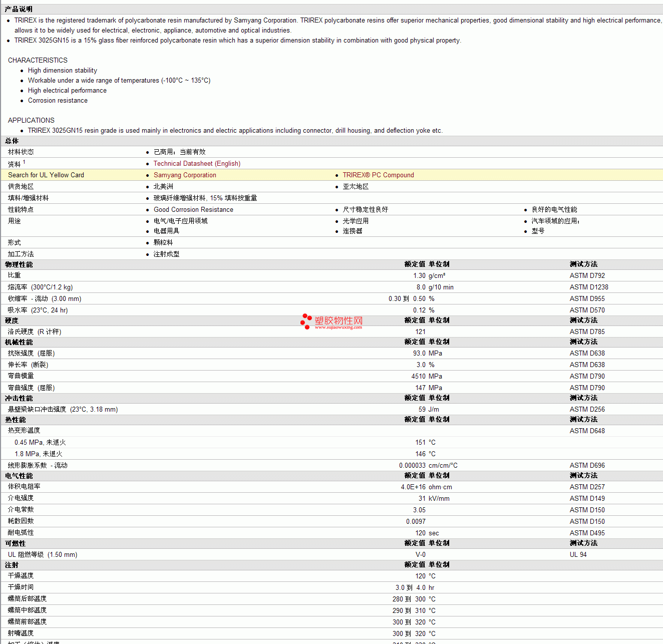The image size is (663, 644).
Task: Click the 0.0097 dissipation factor value
Action: click(416, 522)
